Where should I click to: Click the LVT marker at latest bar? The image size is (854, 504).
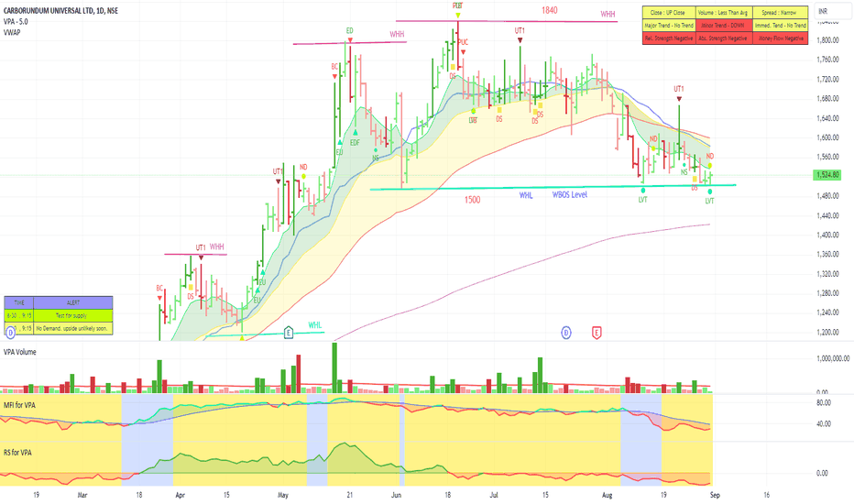709,201
